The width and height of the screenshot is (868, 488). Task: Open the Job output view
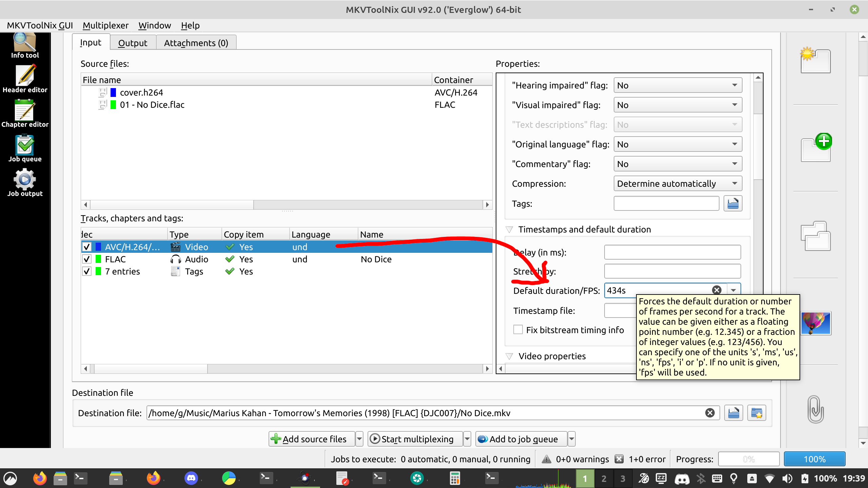click(x=25, y=183)
